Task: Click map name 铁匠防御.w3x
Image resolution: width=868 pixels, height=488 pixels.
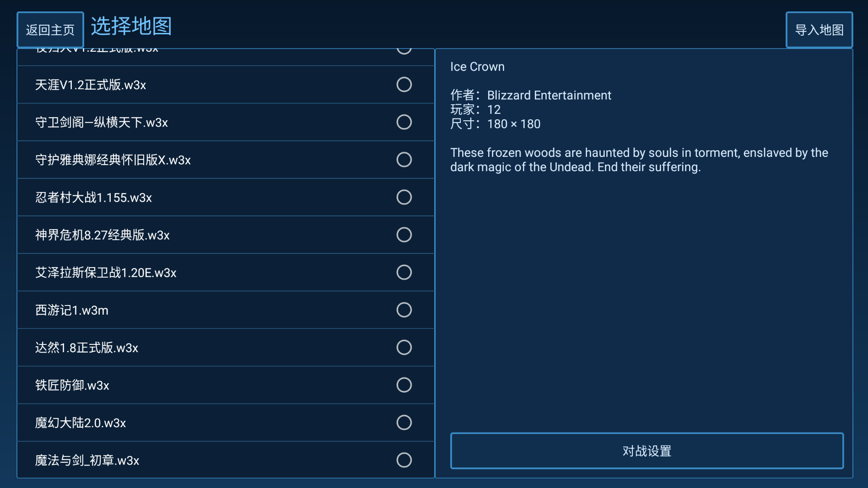Action: [72, 385]
